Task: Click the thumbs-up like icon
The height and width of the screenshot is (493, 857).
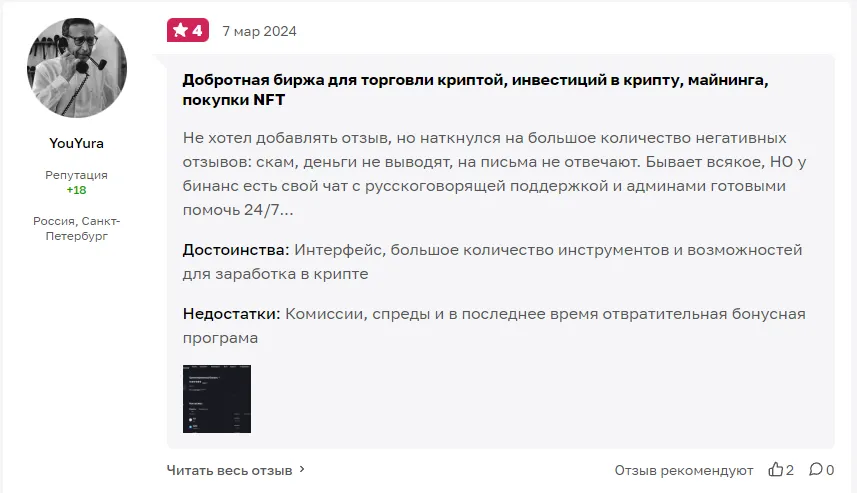Action: tap(776, 469)
